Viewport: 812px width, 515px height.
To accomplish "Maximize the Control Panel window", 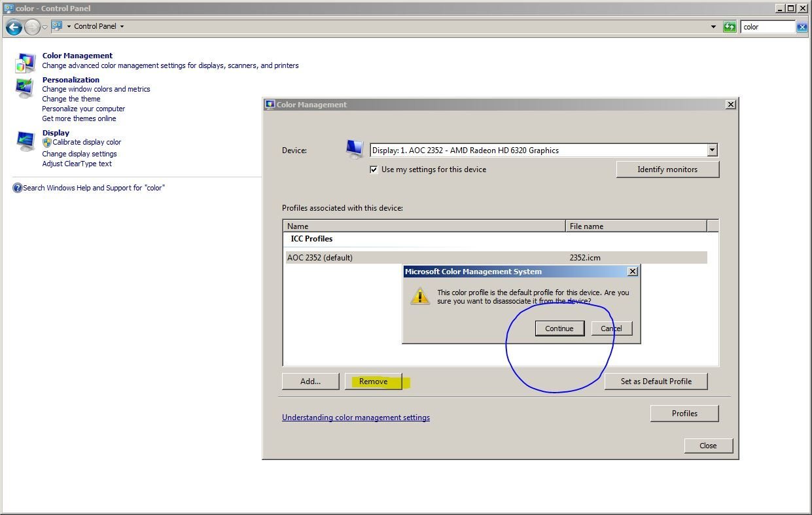I will pos(790,9).
